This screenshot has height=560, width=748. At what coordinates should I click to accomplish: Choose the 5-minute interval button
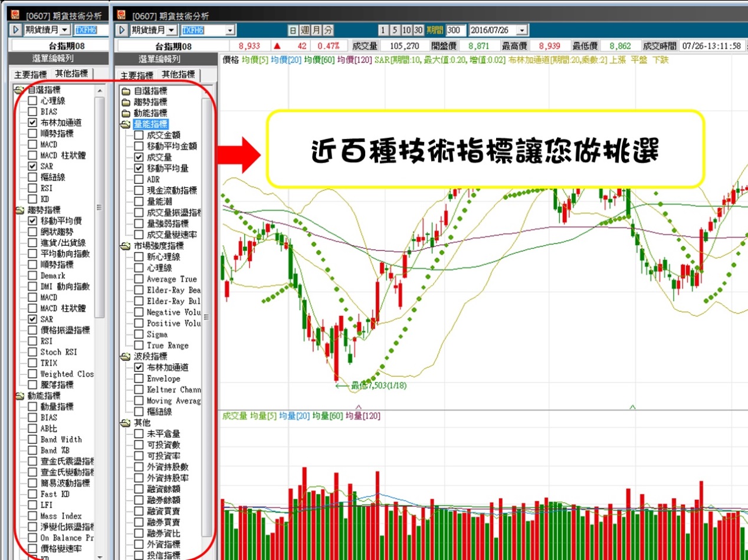pyautogui.click(x=394, y=30)
